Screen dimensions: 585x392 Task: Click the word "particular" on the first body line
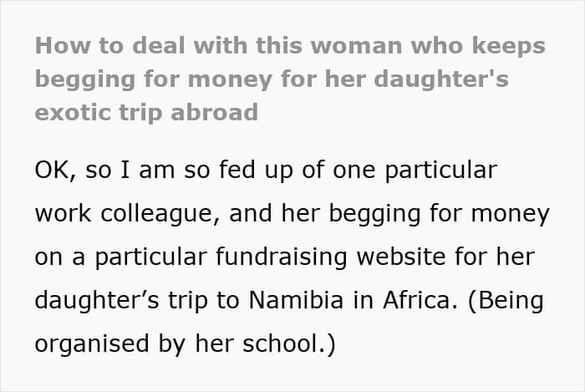point(440,171)
